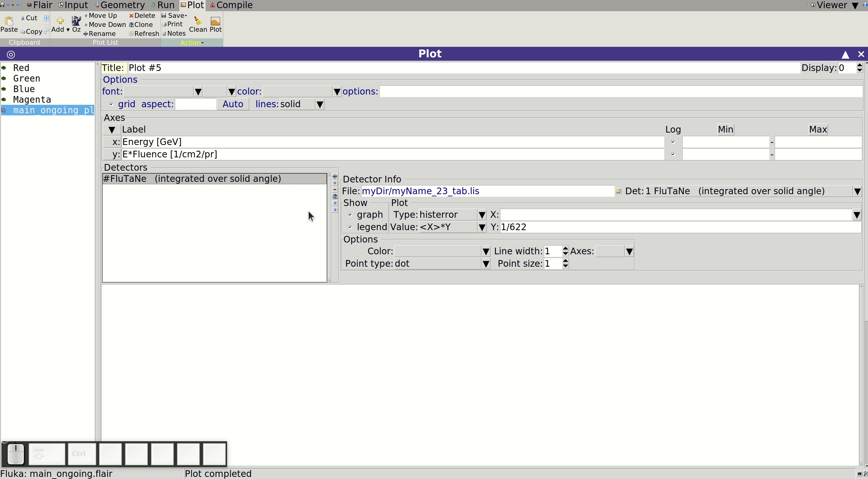
Task: Clone detector using icon beside Detectors list
Action: pyautogui.click(x=335, y=196)
